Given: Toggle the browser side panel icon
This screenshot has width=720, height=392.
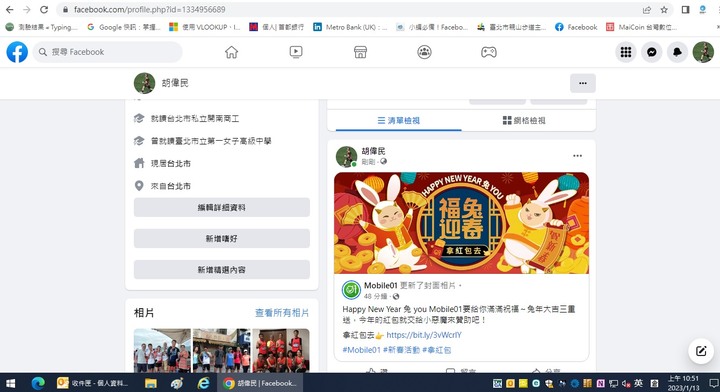Looking at the screenshot, I should pos(685,10).
